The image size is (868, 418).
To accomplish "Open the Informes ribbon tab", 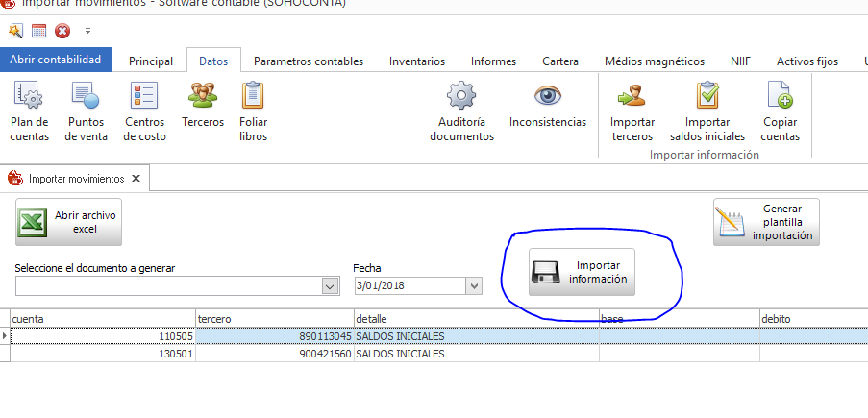I will pos(493,61).
